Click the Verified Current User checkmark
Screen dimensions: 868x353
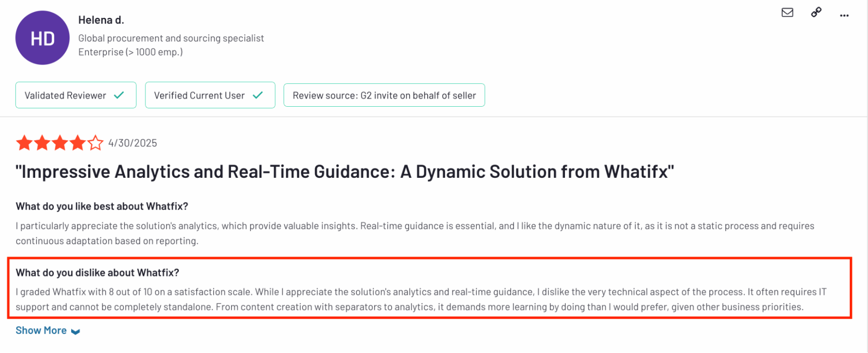258,95
